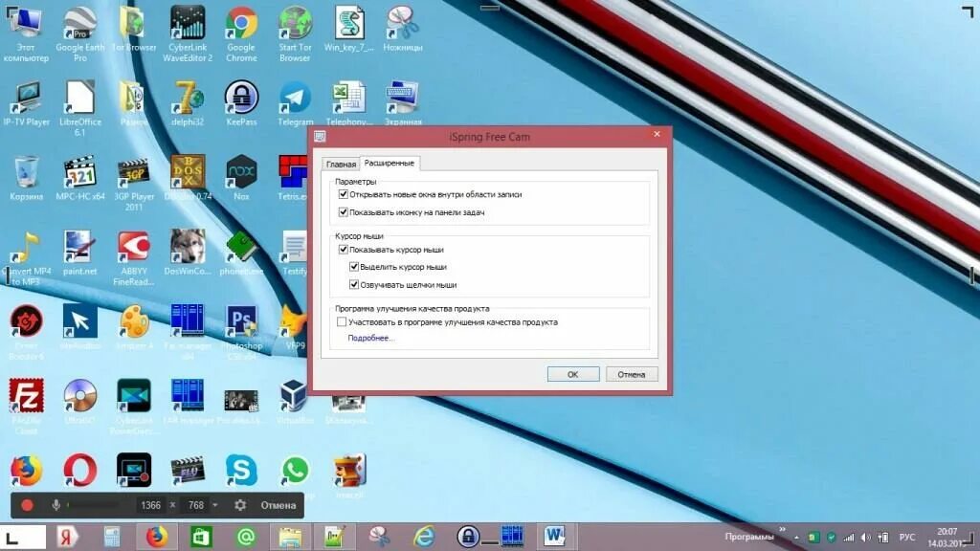Open Windows Store from the taskbar
Viewport: 980px width, 551px height.
pyautogui.click(x=201, y=537)
